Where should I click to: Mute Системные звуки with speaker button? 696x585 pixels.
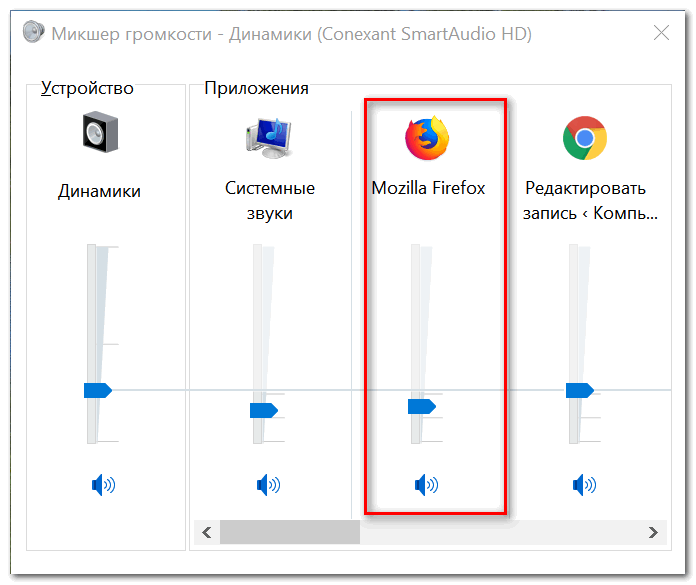point(269,484)
